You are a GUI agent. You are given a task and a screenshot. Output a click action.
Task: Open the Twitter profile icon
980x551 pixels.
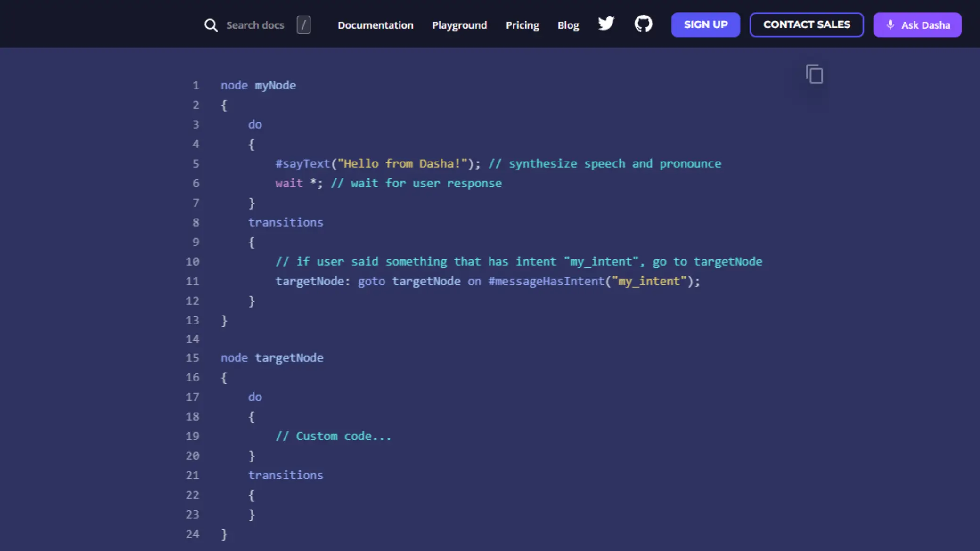coord(606,24)
